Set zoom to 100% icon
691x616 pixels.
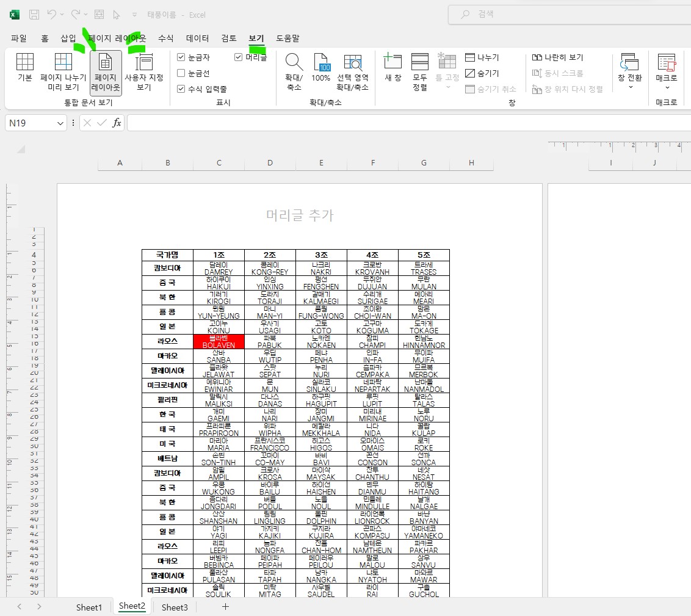[x=321, y=62]
